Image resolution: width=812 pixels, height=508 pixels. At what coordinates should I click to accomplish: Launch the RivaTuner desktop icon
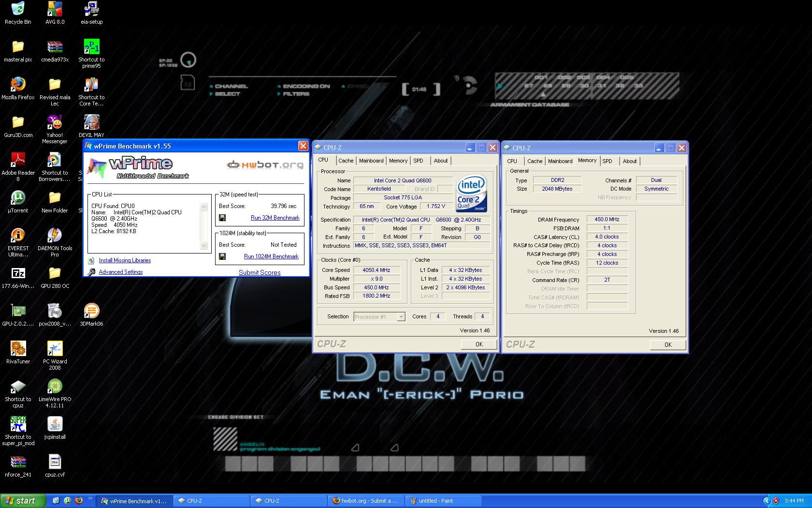pos(18,349)
